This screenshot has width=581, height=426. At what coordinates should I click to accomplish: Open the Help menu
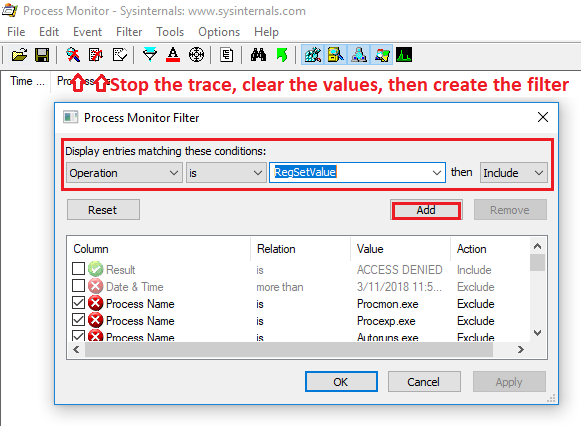266,32
